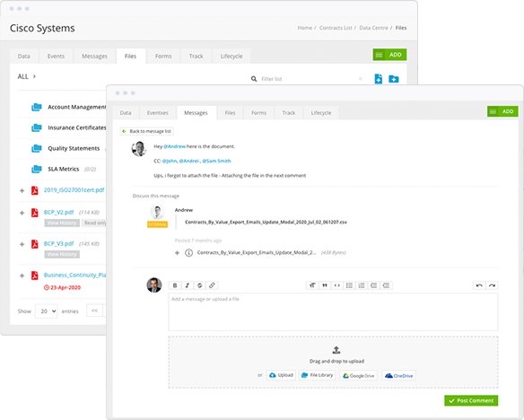
Task: Open the ADD menu in Messages window
Action: point(502,111)
